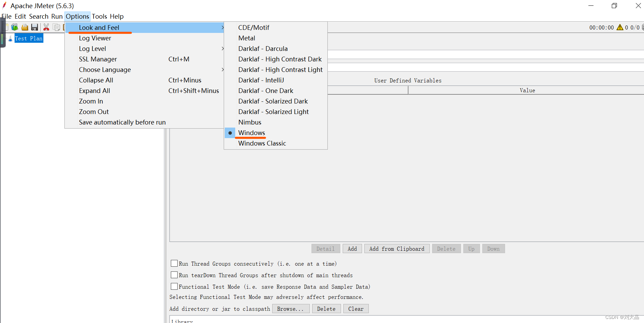644x323 pixels.
Task: Select Nimbus look and feel
Action: [x=276, y=122]
